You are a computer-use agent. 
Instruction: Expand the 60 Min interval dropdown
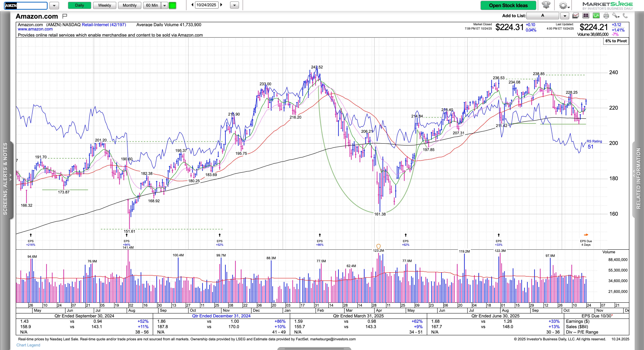(165, 5)
